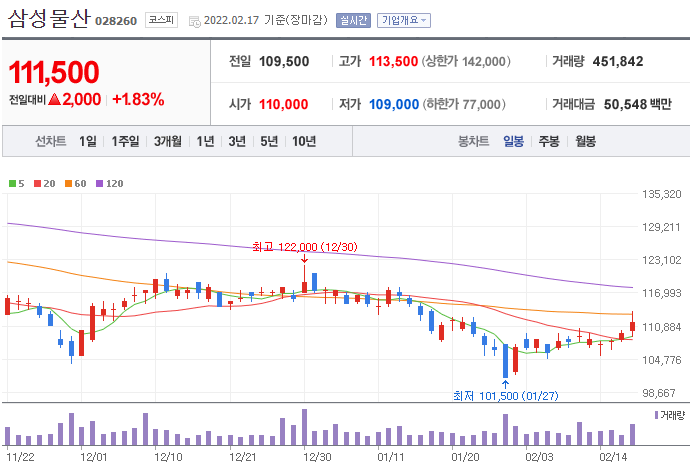Switch to the 월봉 candlestick chart
Screen dimensions: 690x467
pyautogui.click(x=585, y=141)
